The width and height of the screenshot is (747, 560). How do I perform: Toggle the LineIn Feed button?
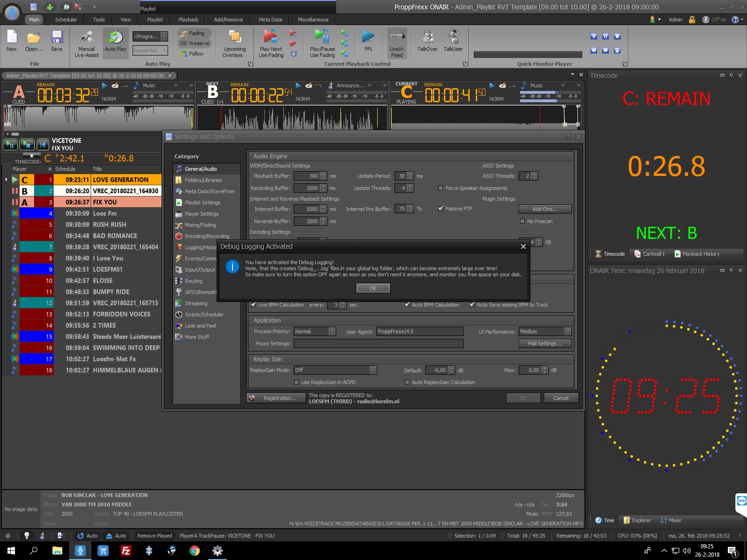click(397, 43)
